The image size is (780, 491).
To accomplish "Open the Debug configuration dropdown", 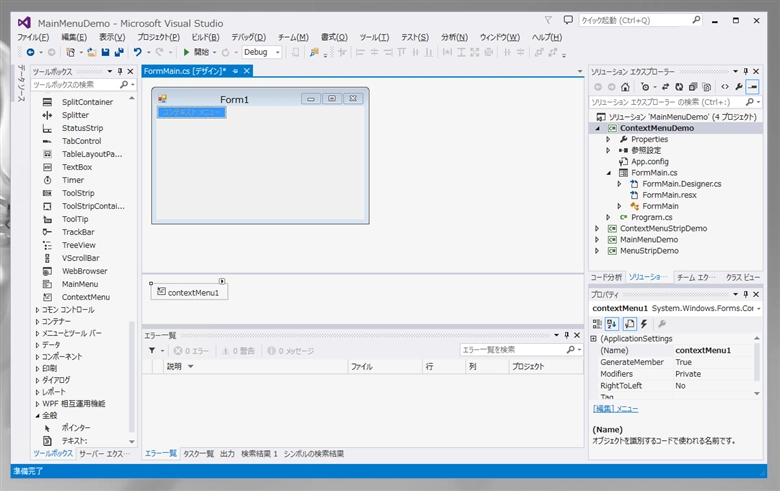I will (x=278, y=52).
